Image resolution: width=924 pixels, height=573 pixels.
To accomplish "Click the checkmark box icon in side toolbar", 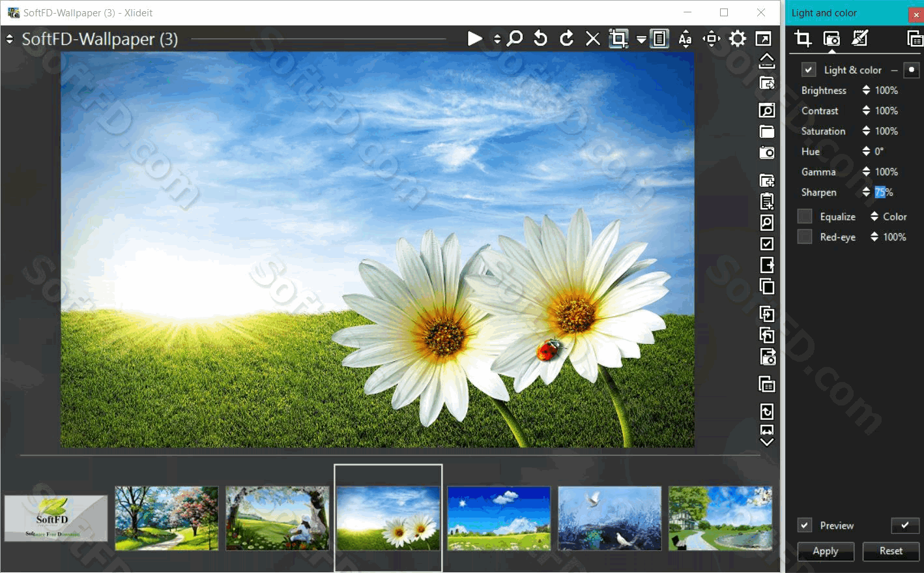I will [767, 244].
